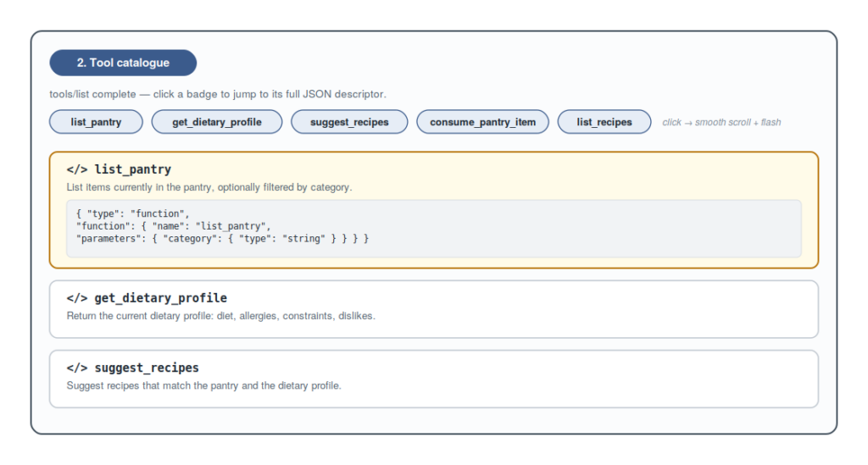Select the text 'tools/list complete' description line

pos(218,94)
